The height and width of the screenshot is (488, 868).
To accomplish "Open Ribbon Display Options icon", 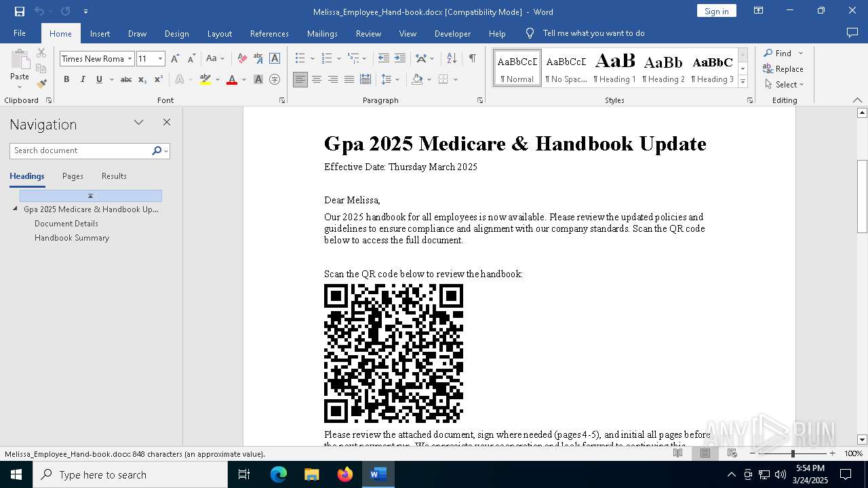I will 759,11.
